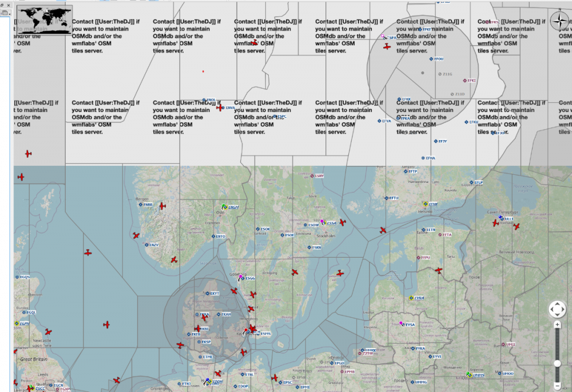
Task: Select the ENGM airport marker near Oslo
Action: [x=225, y=207]
